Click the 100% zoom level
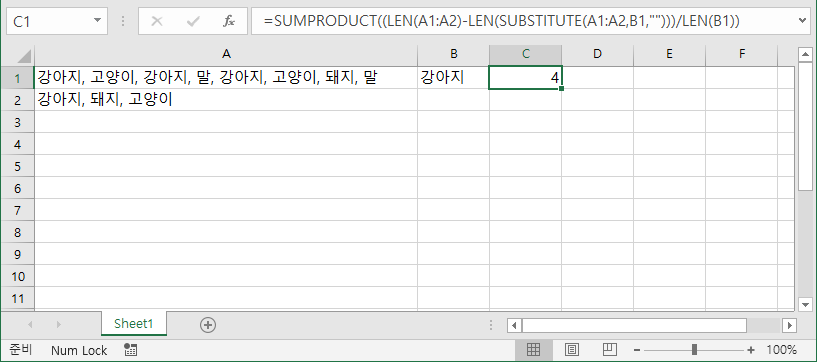 [781, 350]
